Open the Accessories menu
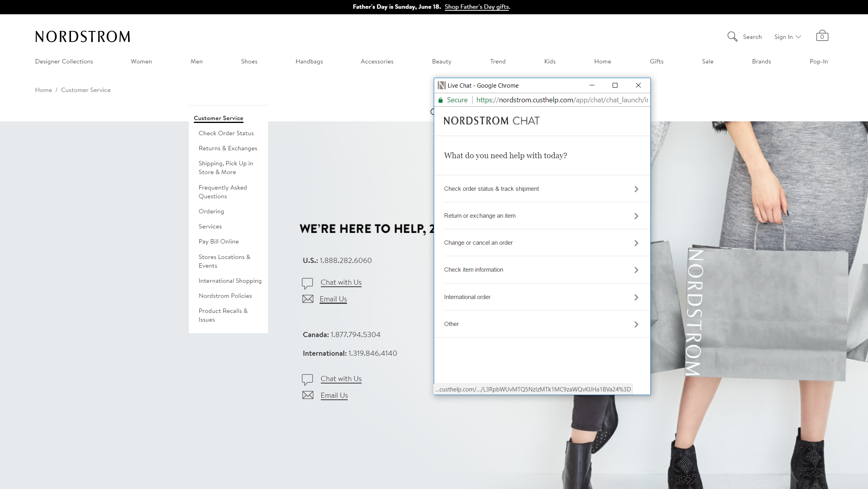The width and height of the screenshot is (868, 489). [x=377, y=61]
